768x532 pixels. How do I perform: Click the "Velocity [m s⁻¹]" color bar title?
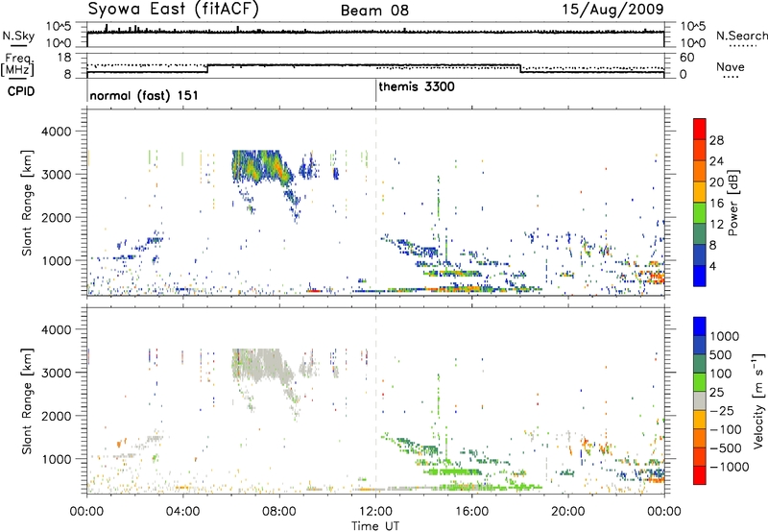pyautogui.click(x=758, y=400)
